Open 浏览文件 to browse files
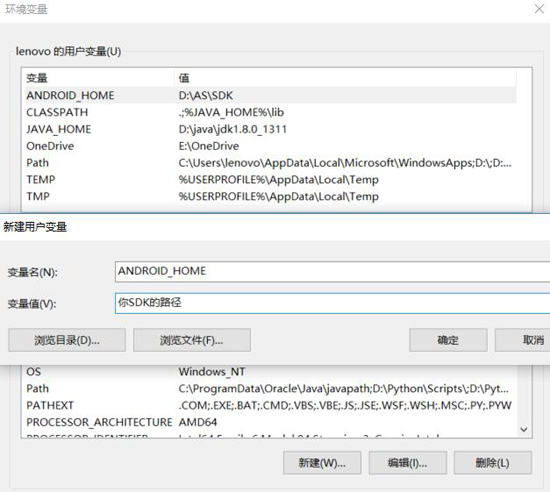Screen dimensions: 550x492 pyautogui.click(x=192, y=340)
